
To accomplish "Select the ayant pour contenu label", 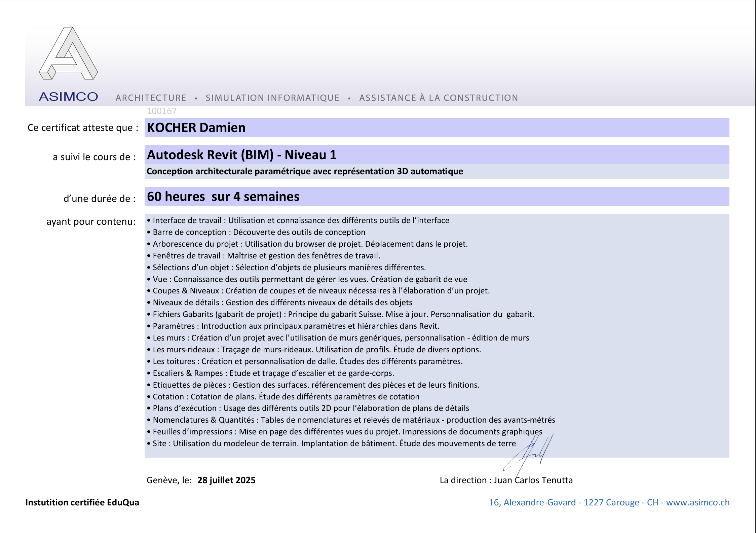I will point(91,222).
